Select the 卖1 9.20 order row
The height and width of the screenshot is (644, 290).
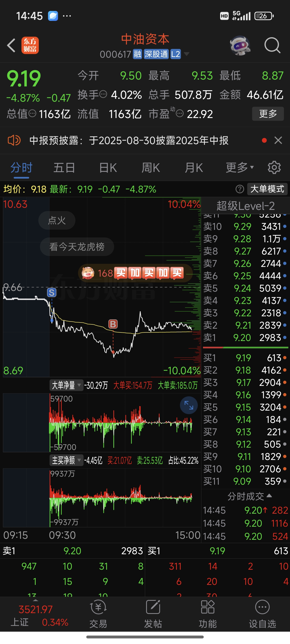coord(245,338)
